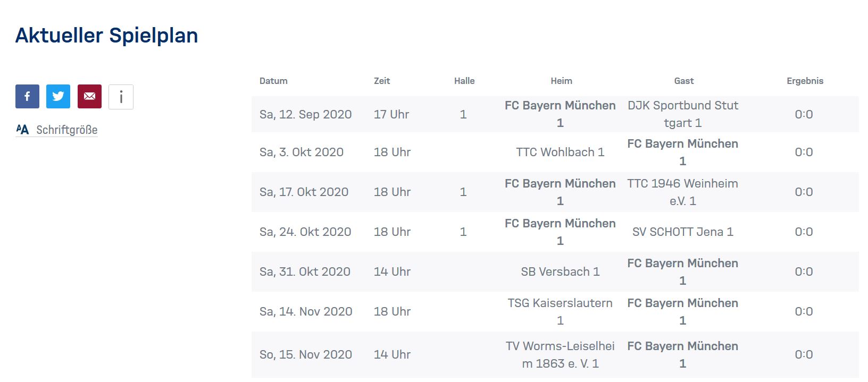Click the info icon button
868x382 pixels.
(x=121, y=97)
